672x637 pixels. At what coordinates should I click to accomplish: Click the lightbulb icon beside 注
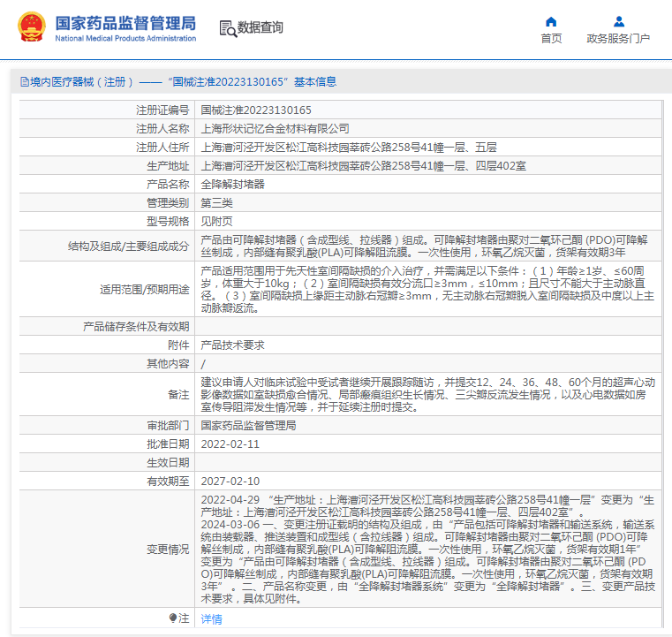click(173, 618)
